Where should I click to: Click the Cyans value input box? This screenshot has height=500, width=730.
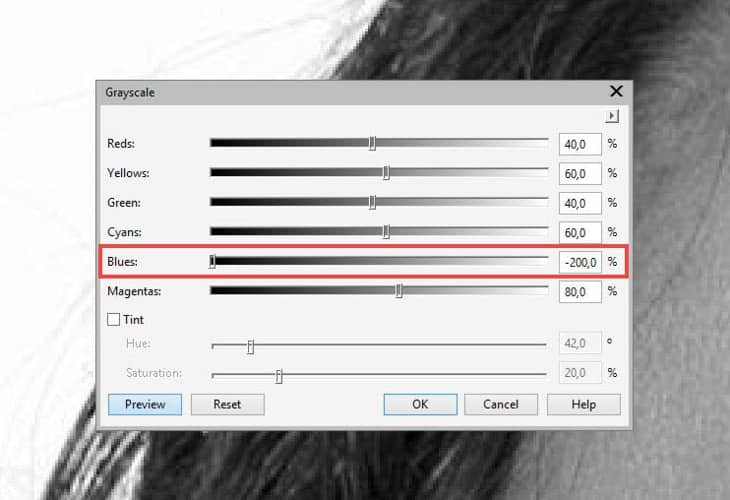click(x=579, y=232)
